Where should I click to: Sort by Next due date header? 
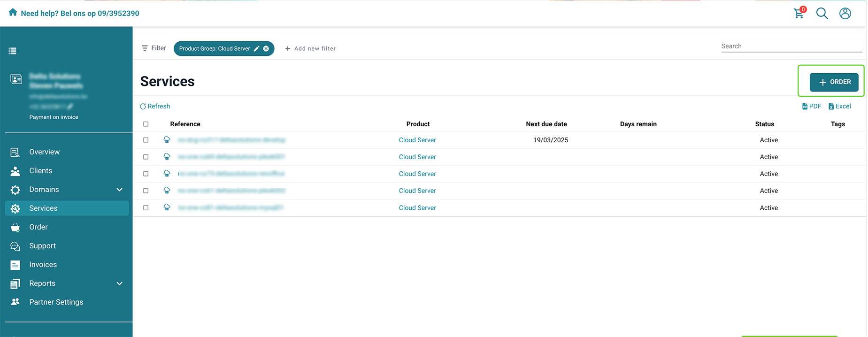(x=546, y=124)
